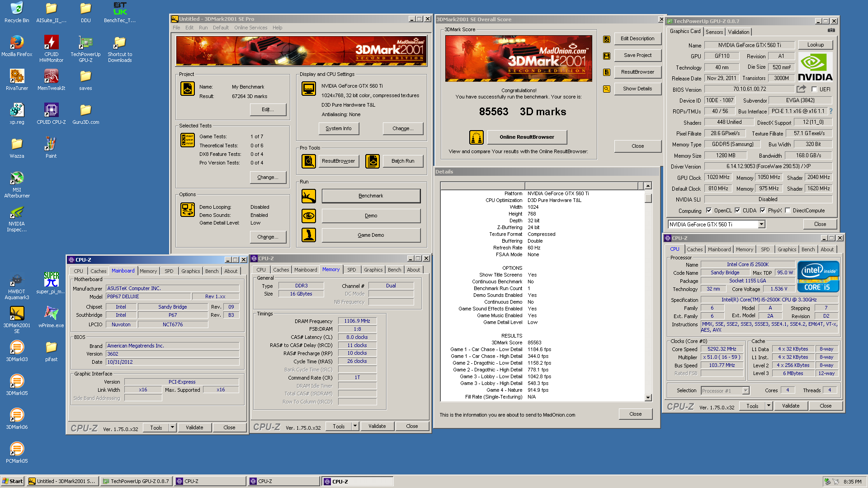Click the System Info button
The height and width of the screenshot is (488, 868).
339,128
